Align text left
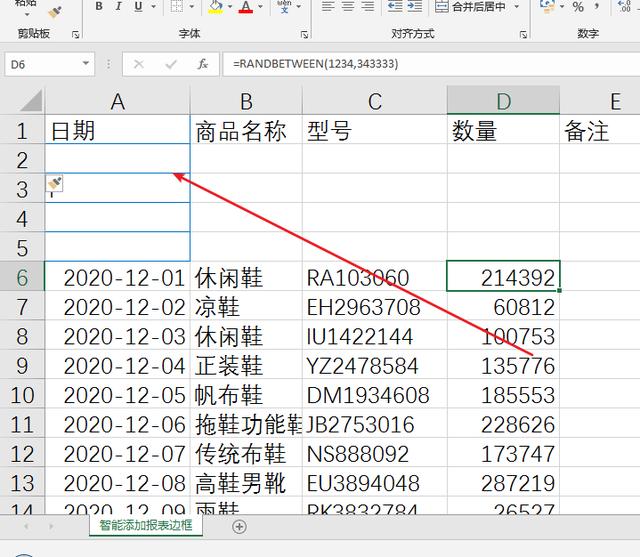 328,7
